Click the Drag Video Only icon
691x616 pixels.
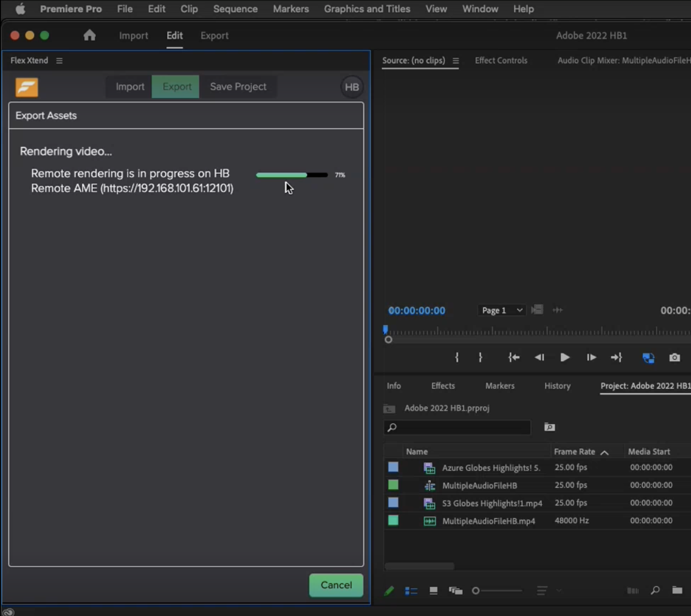(537, 310)
